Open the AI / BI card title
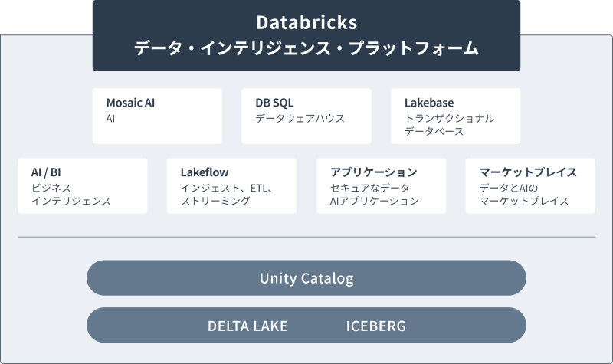This screenshot has width=613, height=364. [46, 172]
